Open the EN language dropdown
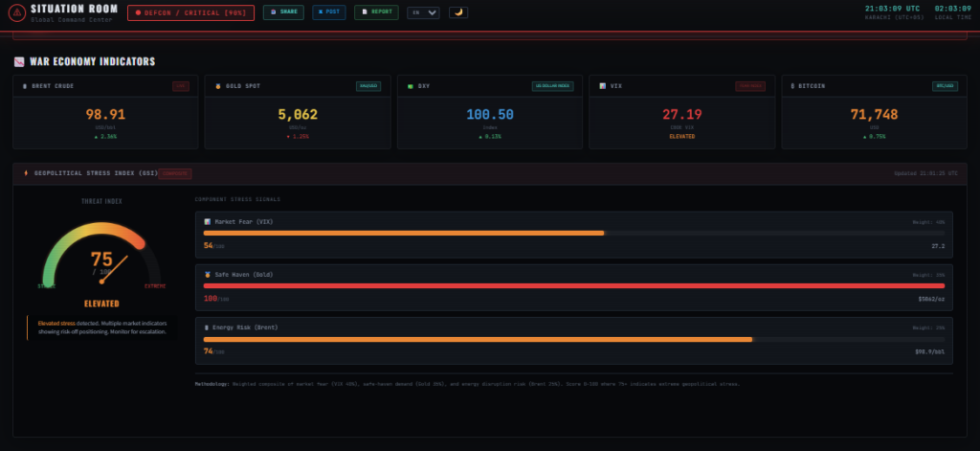Screen dimensions: 980x451 [423, 12]
